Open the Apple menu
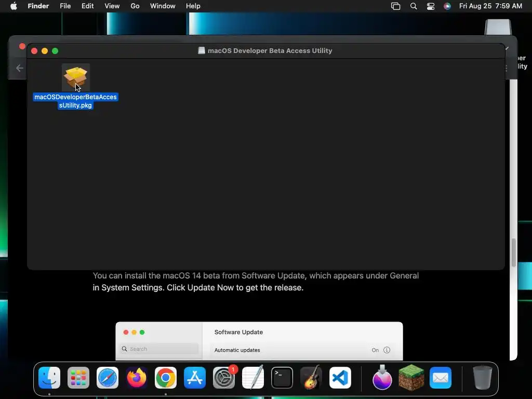 pyautogui.click(x=14, y=6)
